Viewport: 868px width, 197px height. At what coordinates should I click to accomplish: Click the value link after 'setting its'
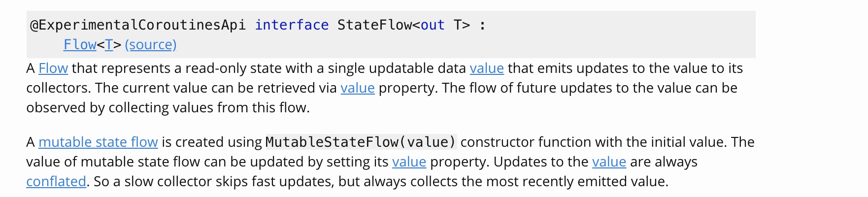click(x=409, y=162)
